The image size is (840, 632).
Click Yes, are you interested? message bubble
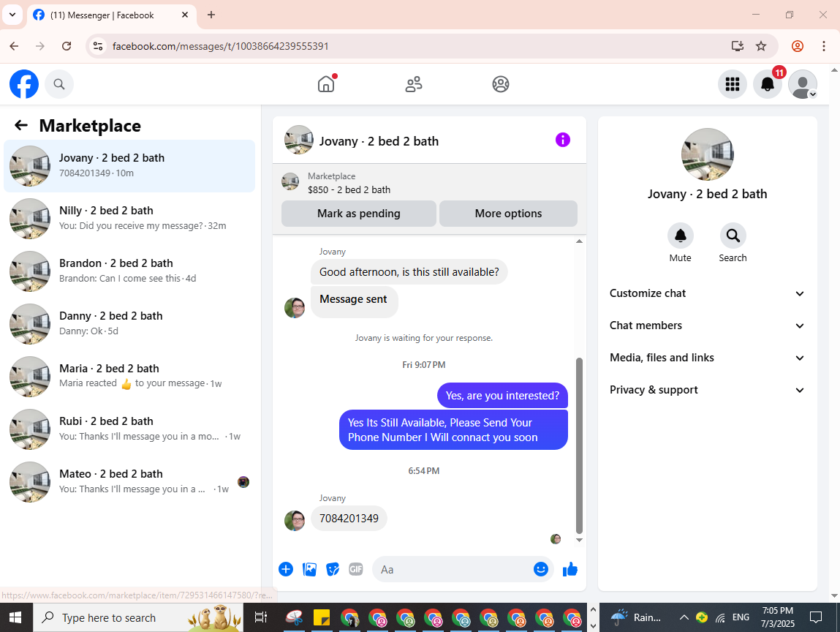(x=502, y=396)
